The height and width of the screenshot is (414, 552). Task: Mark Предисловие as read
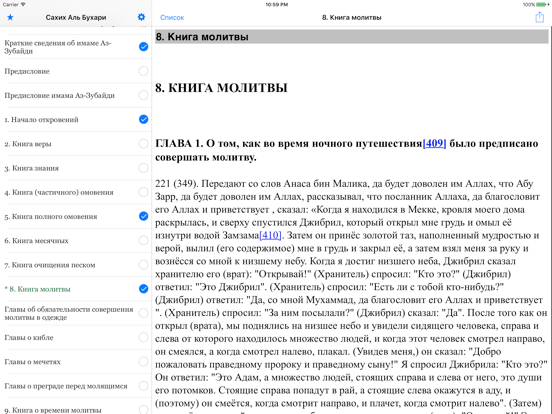coord(143,71)
